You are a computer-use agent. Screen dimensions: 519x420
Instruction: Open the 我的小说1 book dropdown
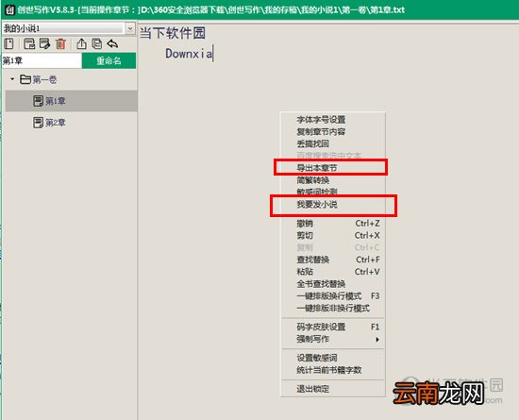coord(130,28)
